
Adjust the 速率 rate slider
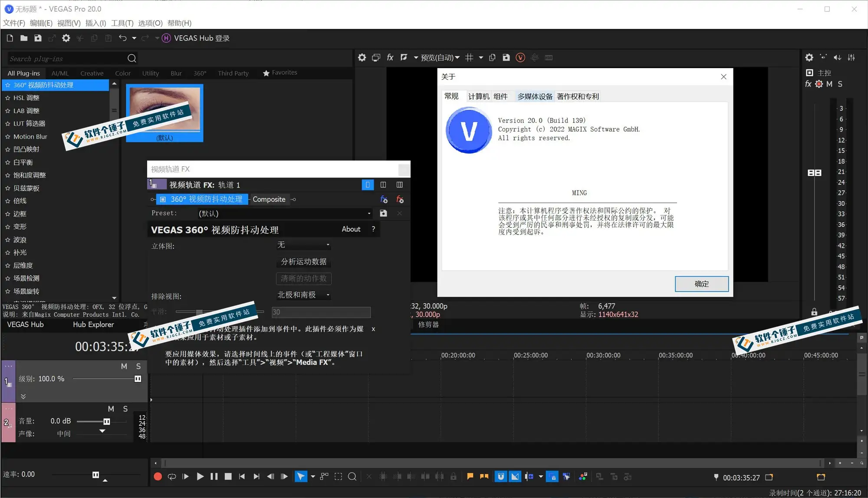click(x=96, y=475)
